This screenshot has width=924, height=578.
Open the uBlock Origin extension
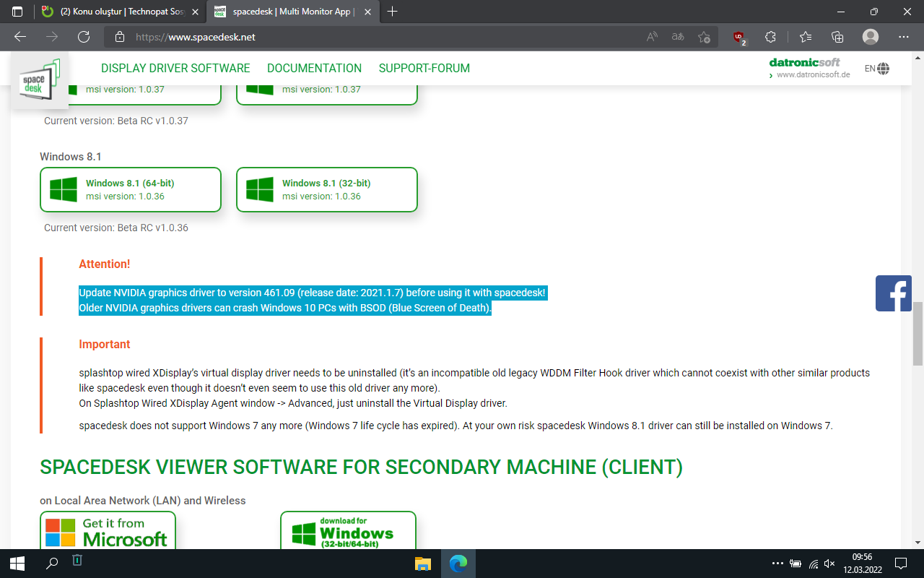click(739, 37)
